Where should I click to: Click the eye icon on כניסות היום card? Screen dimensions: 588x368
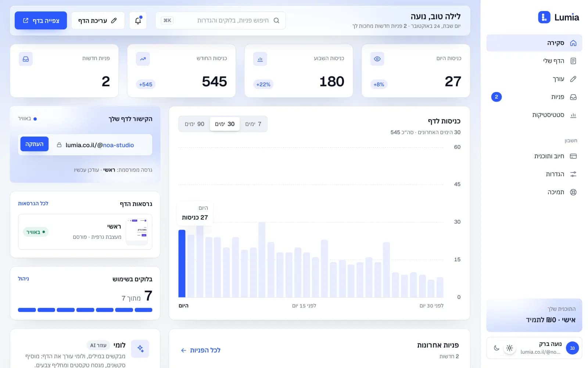click(377, 59)
